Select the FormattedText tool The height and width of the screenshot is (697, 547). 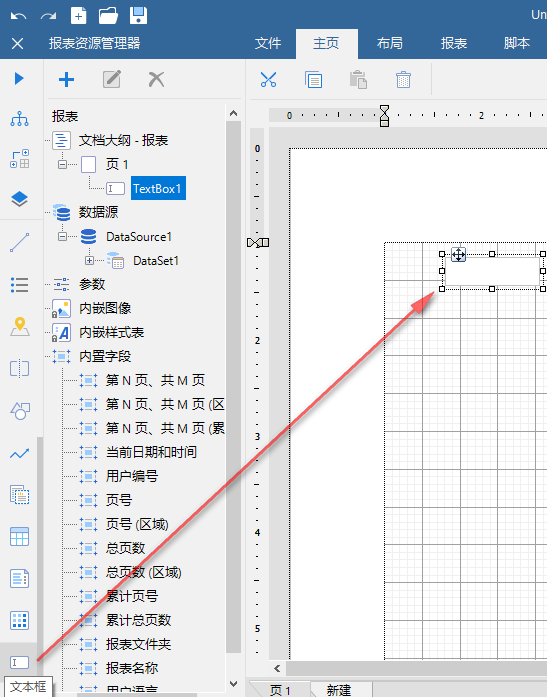[20, 578]
